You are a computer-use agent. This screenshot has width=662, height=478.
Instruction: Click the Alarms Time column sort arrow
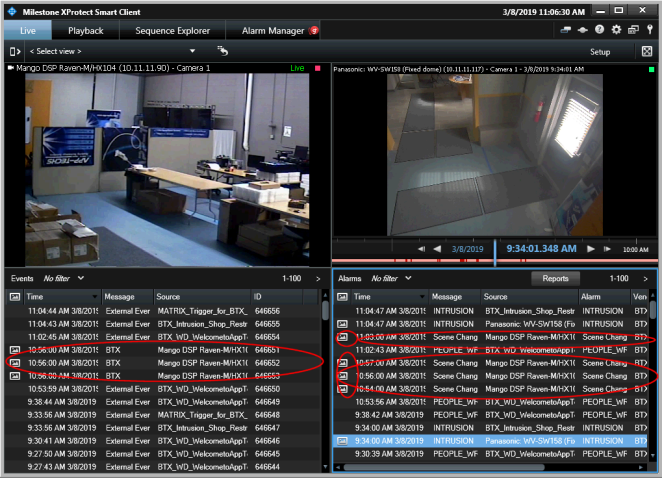tap(422, 297)
